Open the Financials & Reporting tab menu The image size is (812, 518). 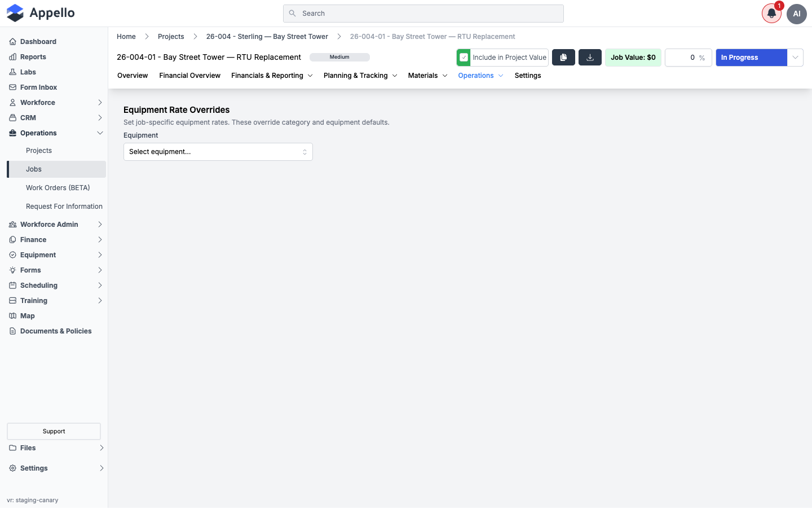coord(272,76)
